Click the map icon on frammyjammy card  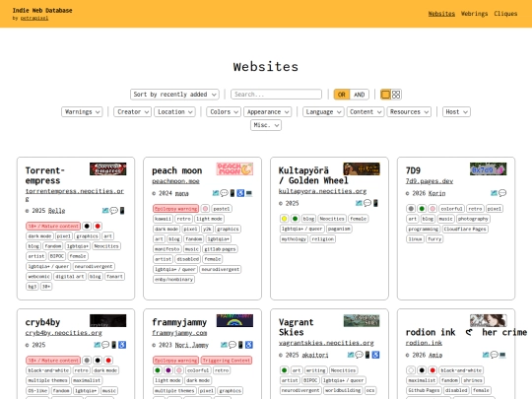tap(224, 345)
